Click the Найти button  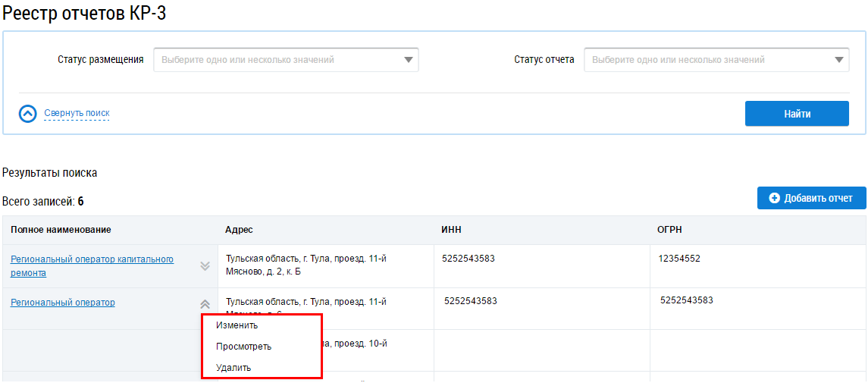click(797, 114)
